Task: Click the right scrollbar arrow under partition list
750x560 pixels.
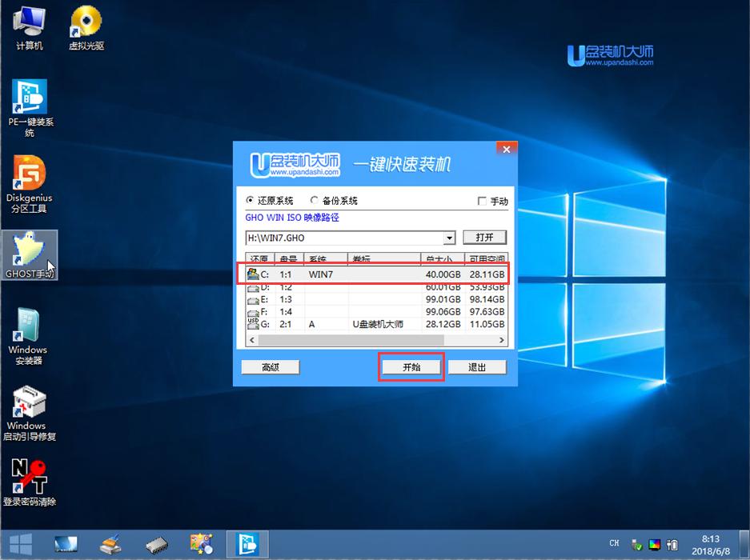Action: point(502,339)
